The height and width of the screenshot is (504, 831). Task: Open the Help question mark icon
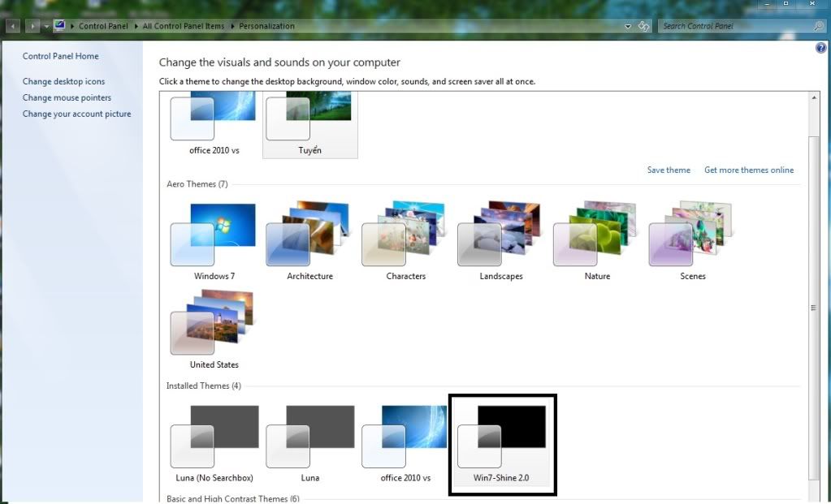(x=821, y=48)
